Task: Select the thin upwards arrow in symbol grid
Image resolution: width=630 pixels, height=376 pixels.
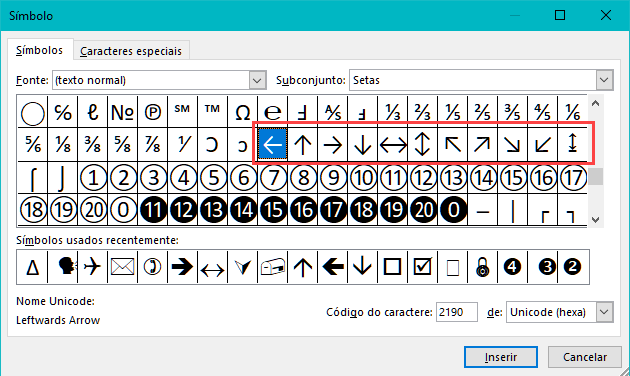Action: [303, 145]
